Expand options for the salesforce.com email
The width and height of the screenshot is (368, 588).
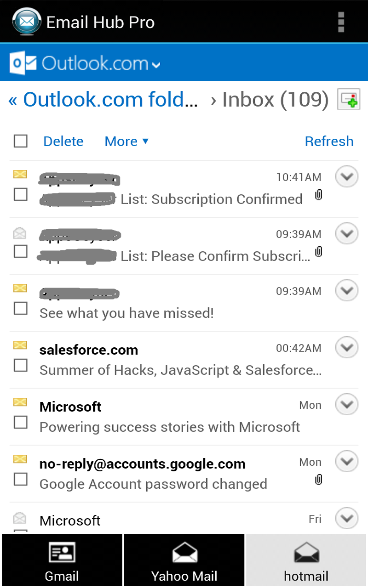[346, 348]
